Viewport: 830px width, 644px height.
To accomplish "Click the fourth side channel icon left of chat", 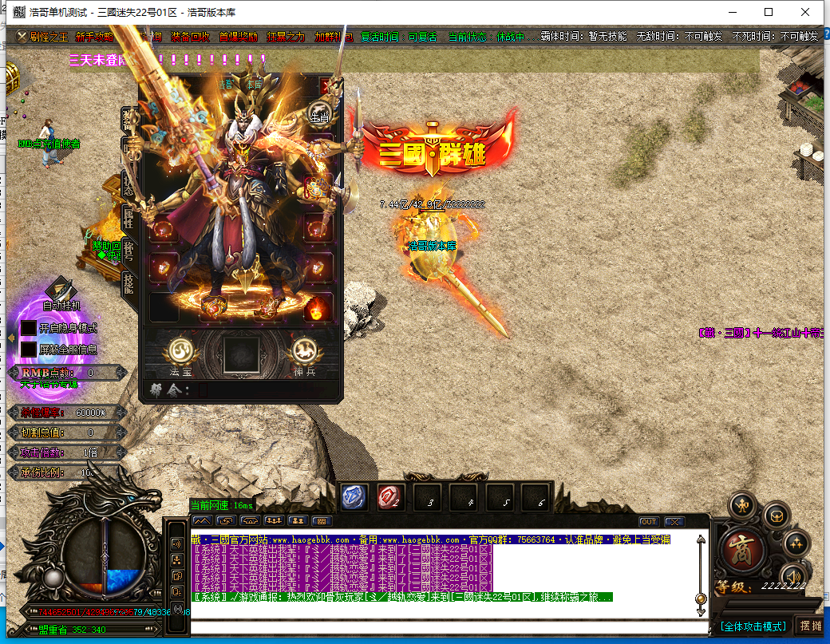I will (x=177, y=591).
